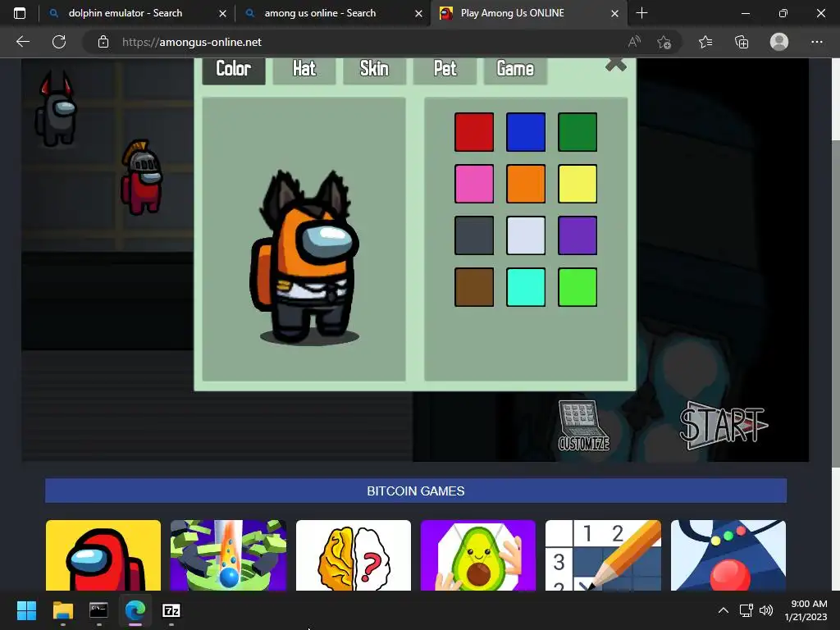
Task: Apply the lime green color swatch
Action: pyautogui.click(x=577, y=287)
